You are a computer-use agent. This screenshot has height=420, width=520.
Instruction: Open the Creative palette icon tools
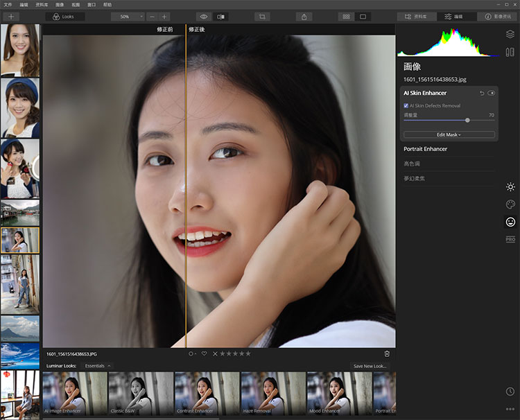pos(510,204)
